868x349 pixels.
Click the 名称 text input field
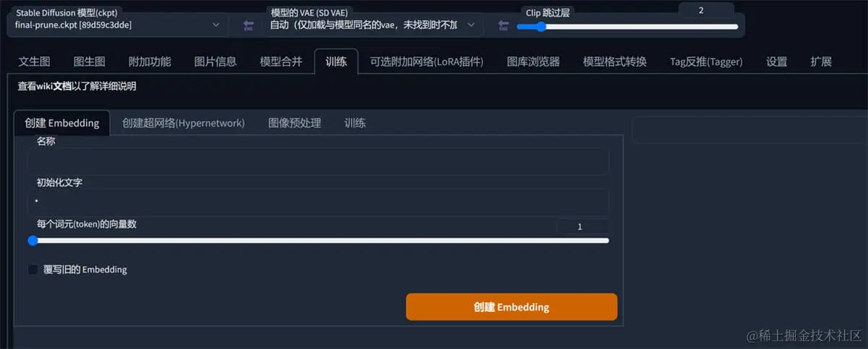318,161
